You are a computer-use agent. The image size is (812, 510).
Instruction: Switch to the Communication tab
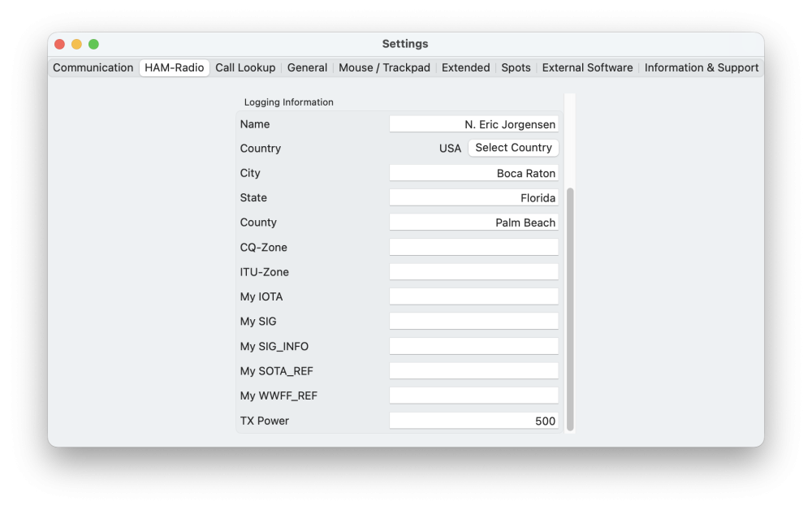click(93, 67)
